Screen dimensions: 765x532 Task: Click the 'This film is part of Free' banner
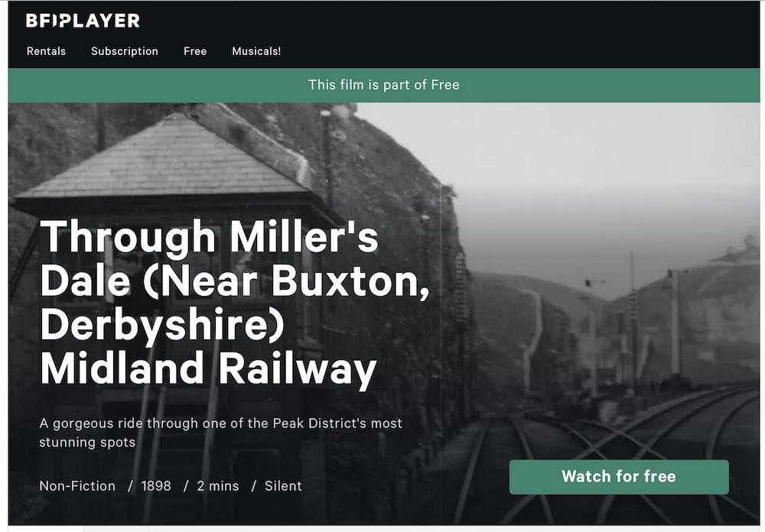tap(384, 85)
